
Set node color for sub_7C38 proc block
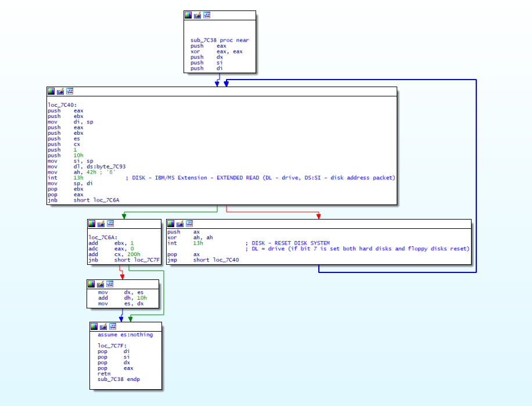[x=188, y=15]
